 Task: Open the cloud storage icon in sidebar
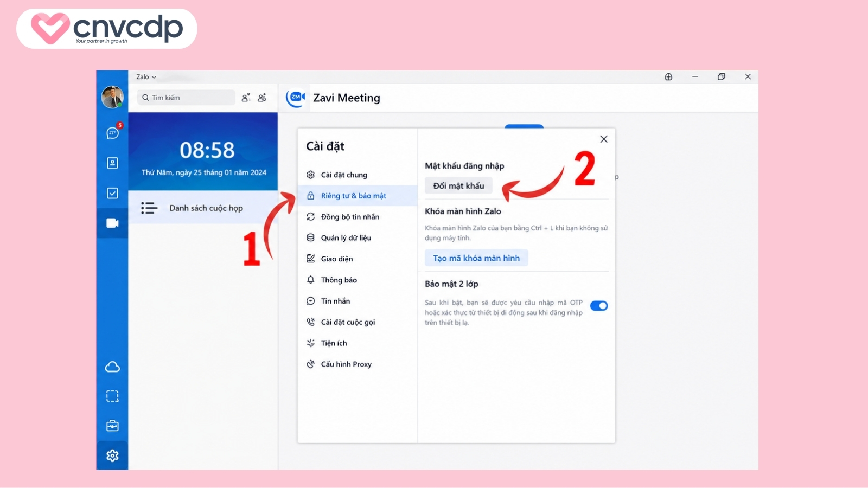tap(112, 367)
